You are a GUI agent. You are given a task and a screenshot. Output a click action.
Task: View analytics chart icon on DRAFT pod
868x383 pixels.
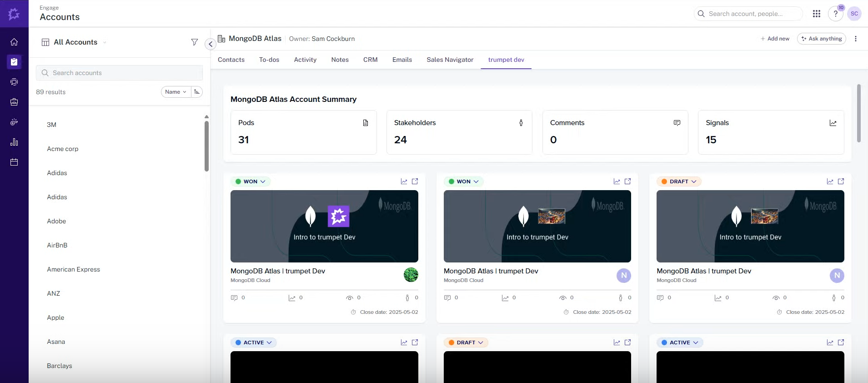tap(830, 181)
